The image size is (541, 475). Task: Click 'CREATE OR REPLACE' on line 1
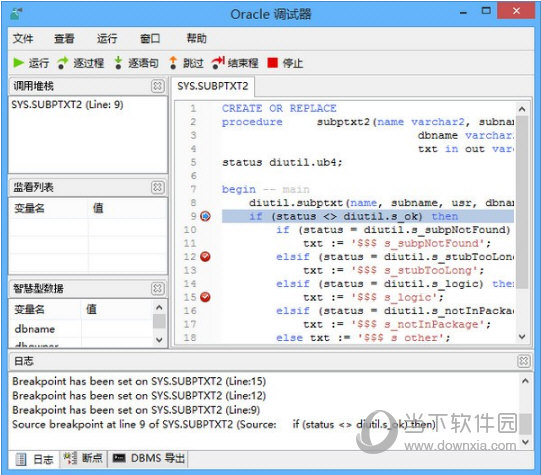(x=279, y=108)
